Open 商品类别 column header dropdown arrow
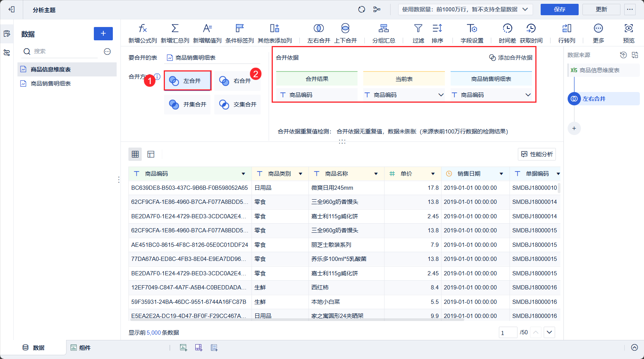This screenshot has width=644, height=359. coord(301,174)
